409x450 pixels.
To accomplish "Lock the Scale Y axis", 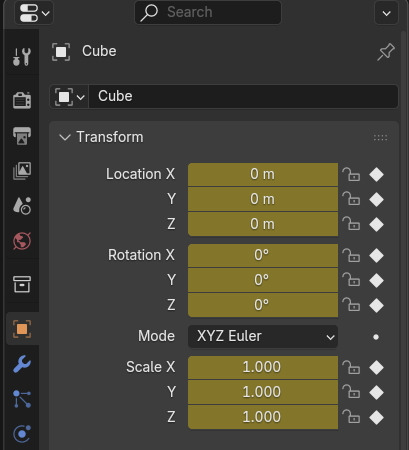I will coord(351,392).
